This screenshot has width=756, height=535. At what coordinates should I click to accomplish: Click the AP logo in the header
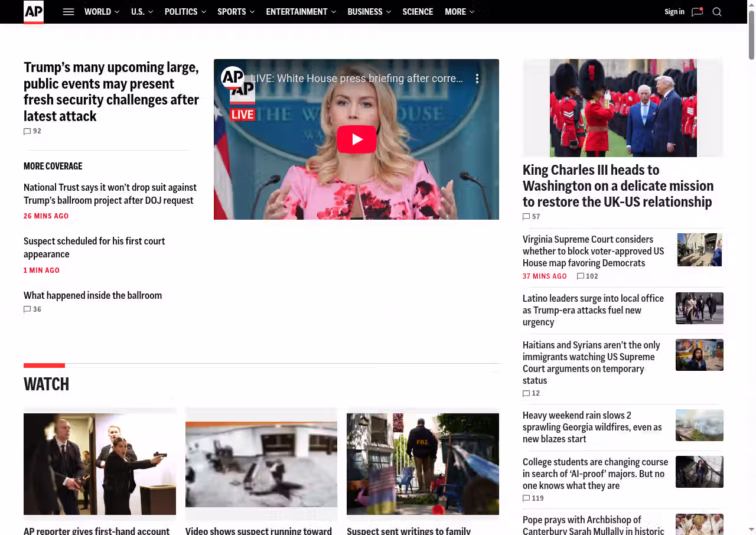pyautogui.click(x=34, y=12)
